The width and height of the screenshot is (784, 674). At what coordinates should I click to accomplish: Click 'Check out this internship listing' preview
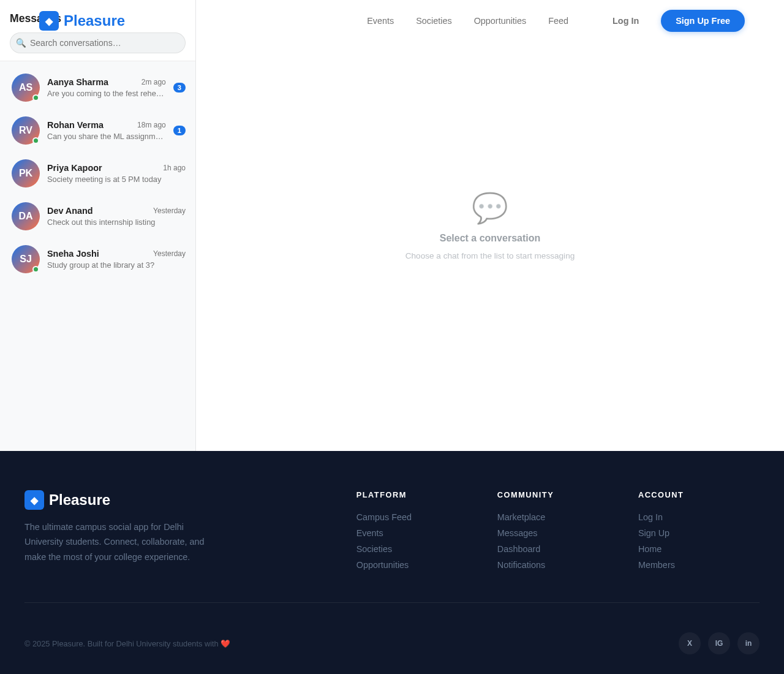click(101, 222)
